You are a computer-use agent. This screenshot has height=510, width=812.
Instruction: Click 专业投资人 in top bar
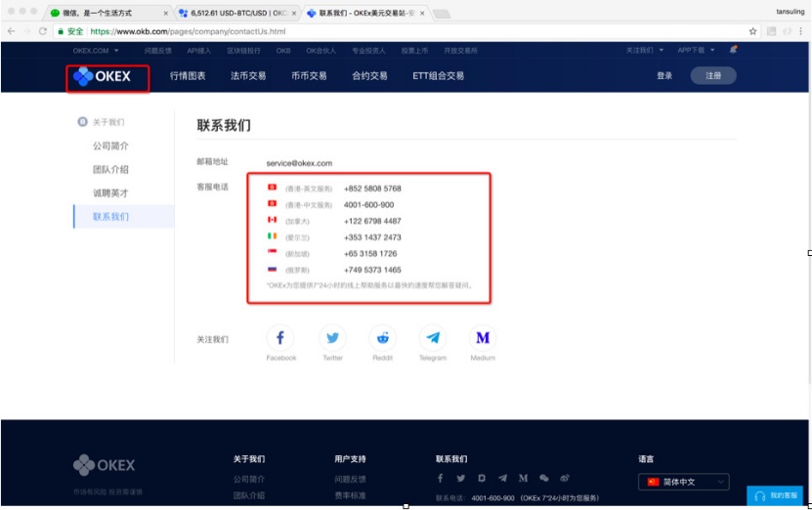tap(368, 51)
